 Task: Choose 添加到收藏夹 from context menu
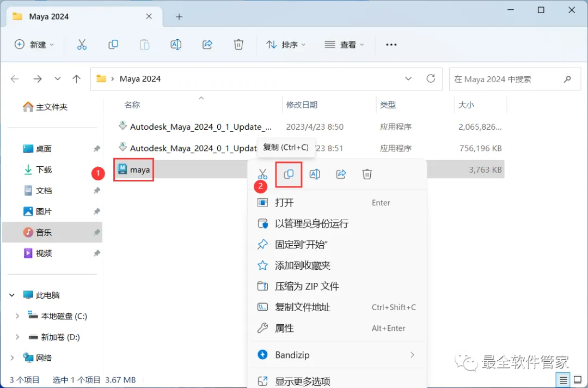[337, 266]
